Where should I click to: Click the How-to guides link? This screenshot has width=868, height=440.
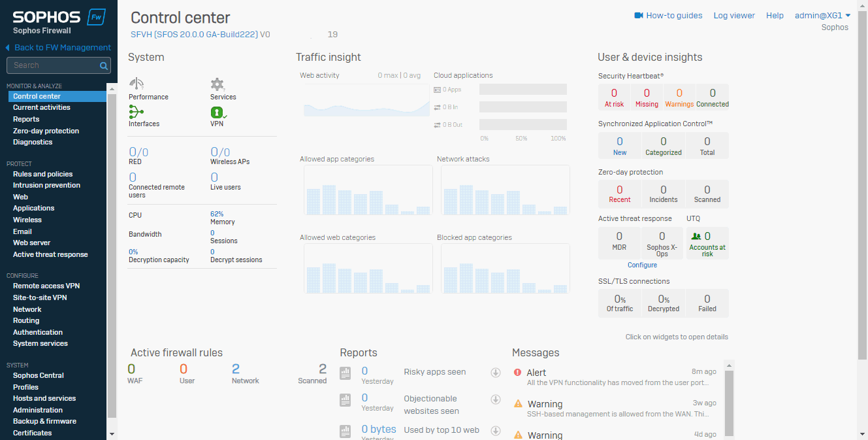675,16
